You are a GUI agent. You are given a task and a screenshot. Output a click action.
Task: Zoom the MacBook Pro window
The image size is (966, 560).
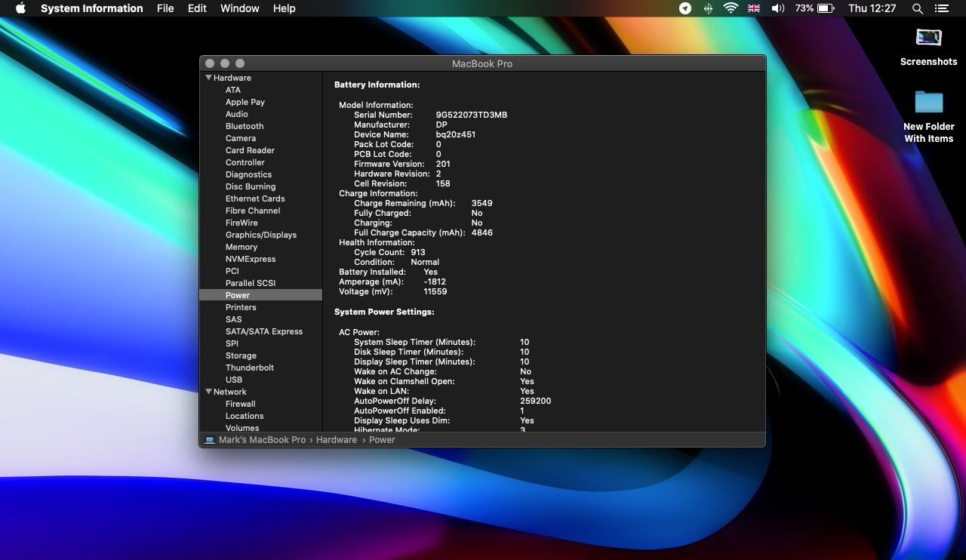coord(240,63)
